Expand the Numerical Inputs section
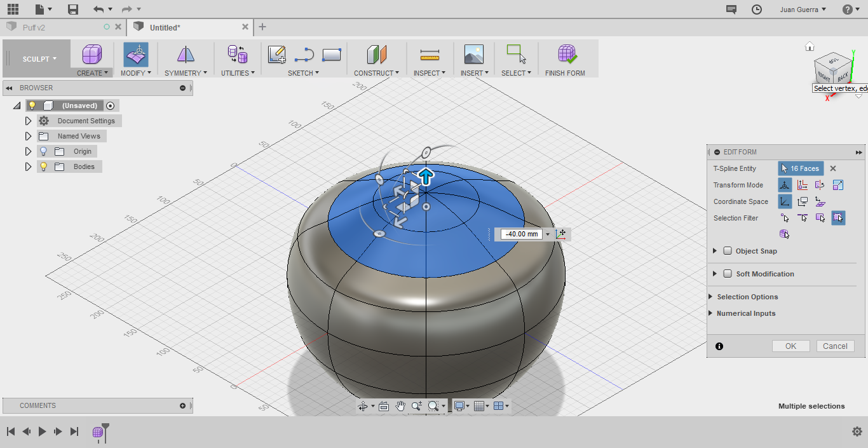 [x=710, y=313]
